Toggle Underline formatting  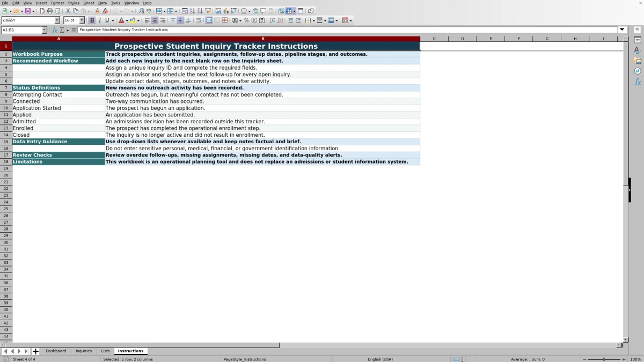click(107, 20)
